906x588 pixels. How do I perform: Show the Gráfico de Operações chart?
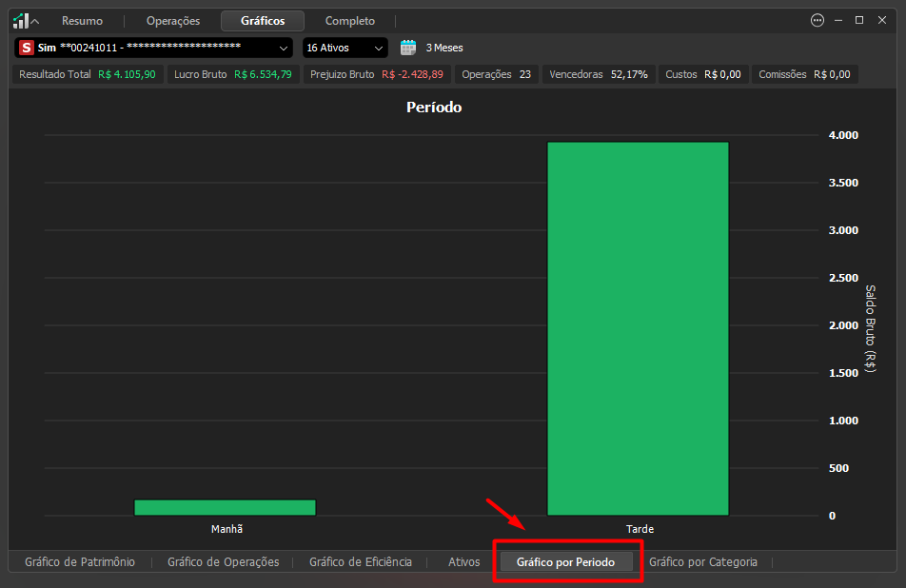[223, 562]
